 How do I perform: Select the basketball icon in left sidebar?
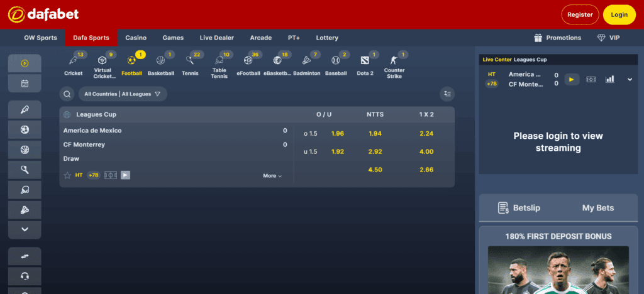[x=25, y=150]
